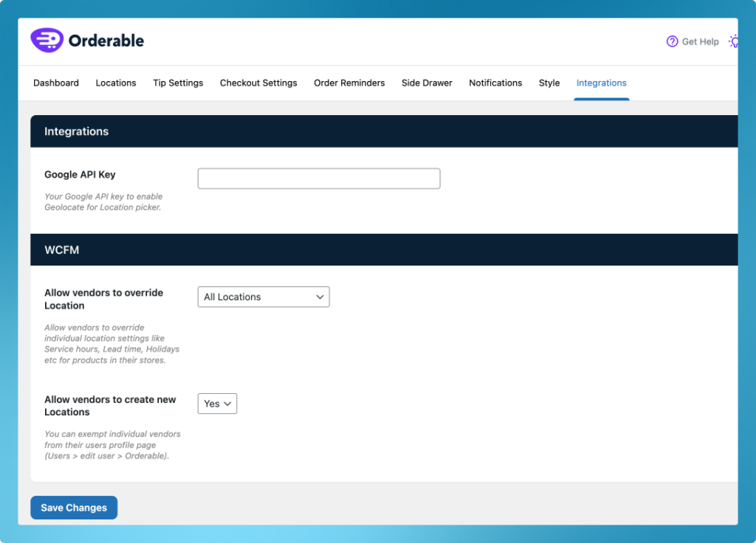Open the Get Help link

(x=698, y=41)
